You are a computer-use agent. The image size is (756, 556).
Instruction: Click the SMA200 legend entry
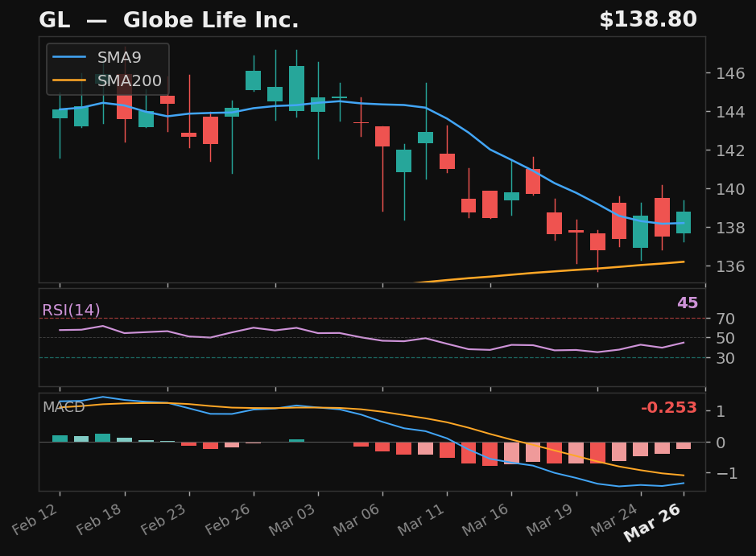pos(129,81)
